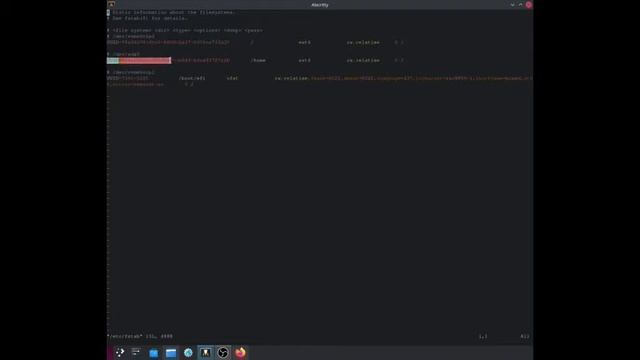This screenshot has width=640, height=360.
Task: Click rw,relatime in the root partition row
Action: coord(363,42)
